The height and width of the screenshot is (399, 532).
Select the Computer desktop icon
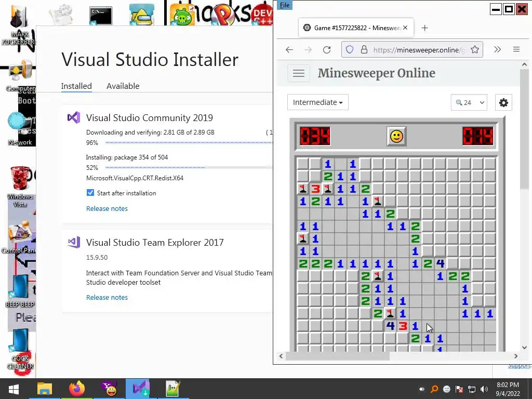[20, 76]
